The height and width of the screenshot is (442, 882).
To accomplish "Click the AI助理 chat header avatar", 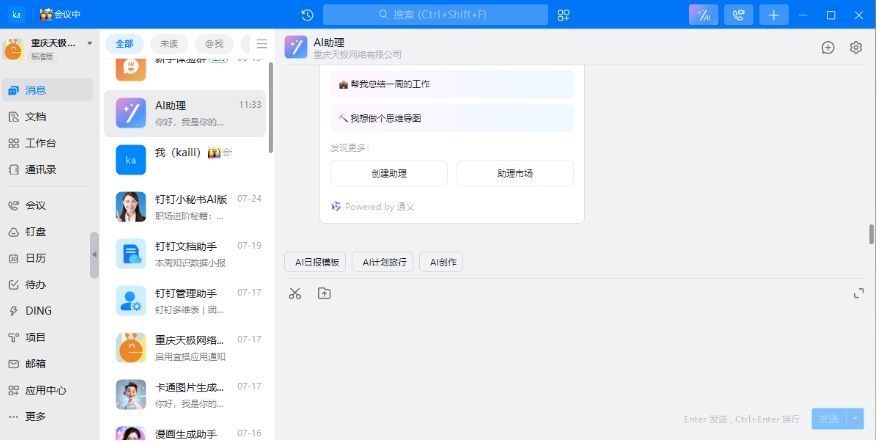I will (296, 47).
